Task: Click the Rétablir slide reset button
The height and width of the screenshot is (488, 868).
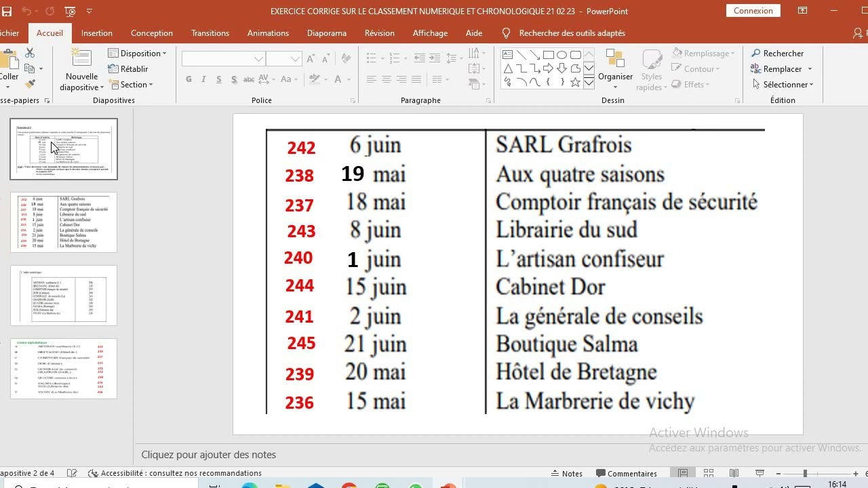Action: tap(128, 69)
